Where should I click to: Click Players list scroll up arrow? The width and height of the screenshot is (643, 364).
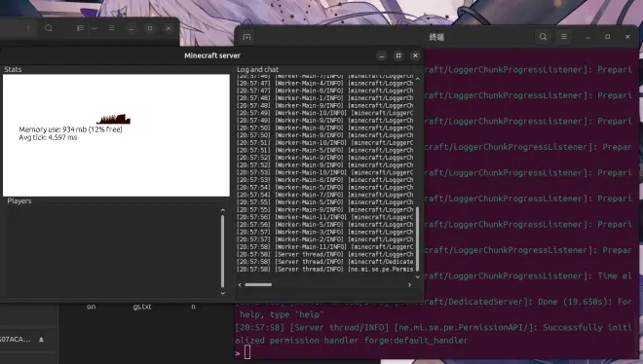[x=223, y=210]
